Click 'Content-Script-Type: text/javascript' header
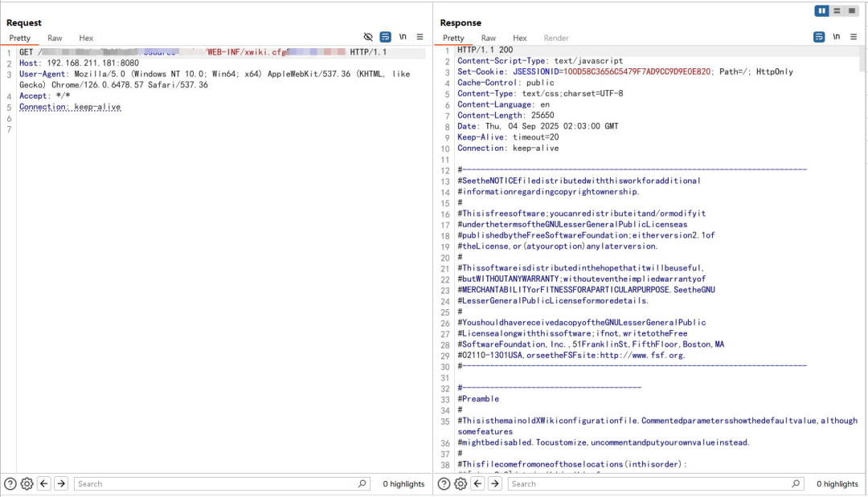 540,61
